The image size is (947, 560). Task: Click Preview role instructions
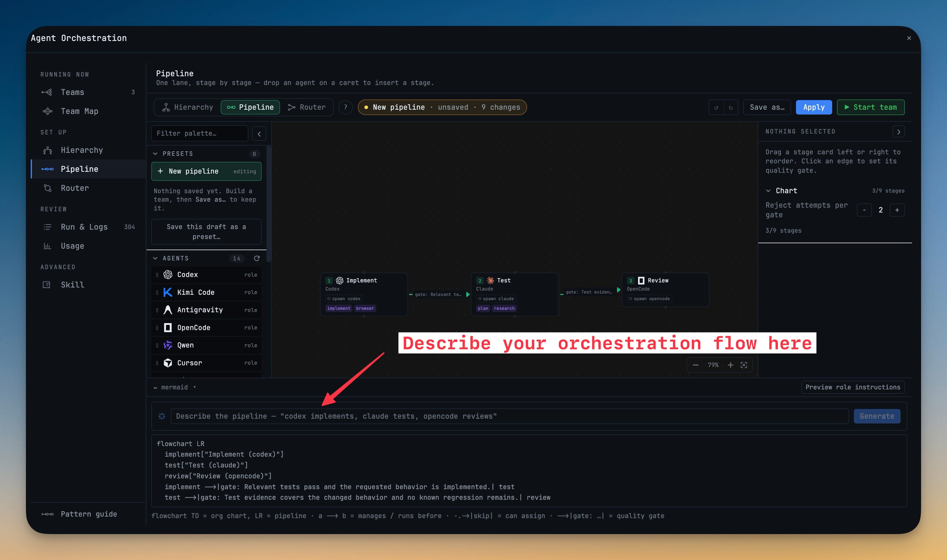tap(853, 387)
